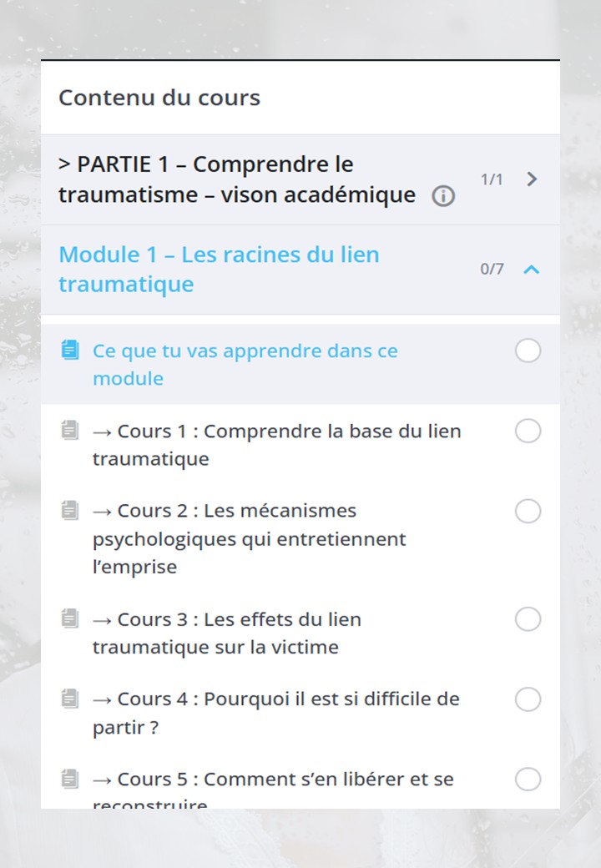Screen dimensions: 601x868
Task: Expand the PARTIE 1 section chevron
Action: coord(532,179)
